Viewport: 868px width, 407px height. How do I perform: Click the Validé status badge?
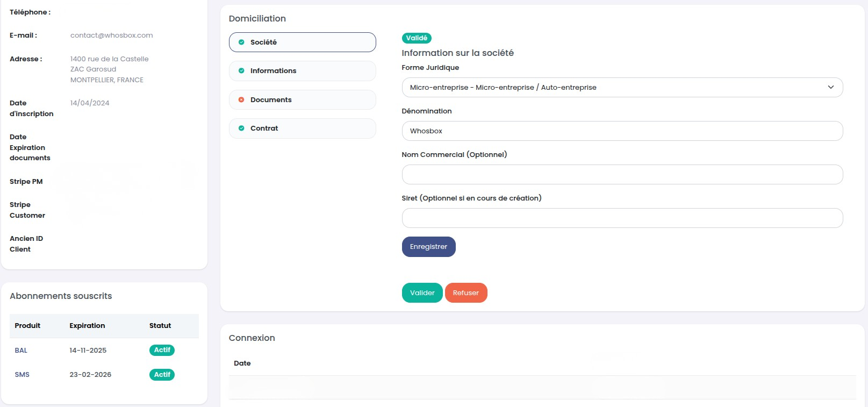point(417,38)
